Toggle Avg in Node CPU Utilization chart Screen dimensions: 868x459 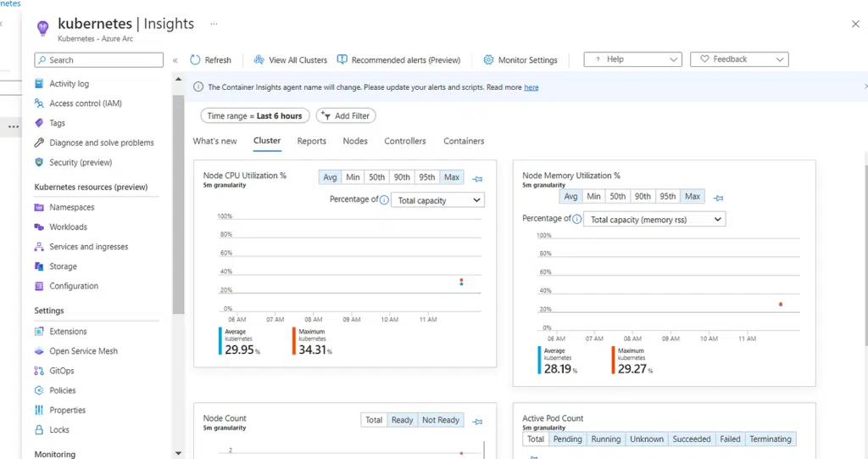point(330,177)
